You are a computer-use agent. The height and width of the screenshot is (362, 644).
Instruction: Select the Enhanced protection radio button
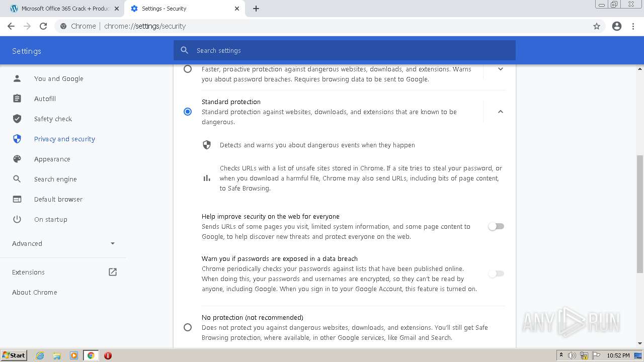[188, 69]
